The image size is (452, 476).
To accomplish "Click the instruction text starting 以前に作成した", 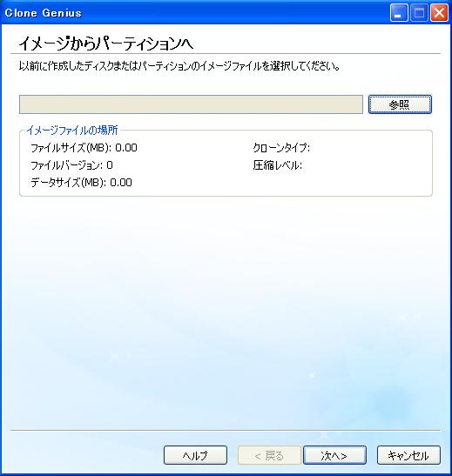I will (x=179, y=66).
